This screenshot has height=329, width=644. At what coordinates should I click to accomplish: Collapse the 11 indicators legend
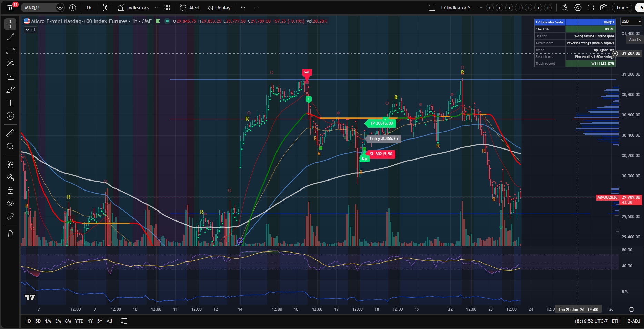30,30
